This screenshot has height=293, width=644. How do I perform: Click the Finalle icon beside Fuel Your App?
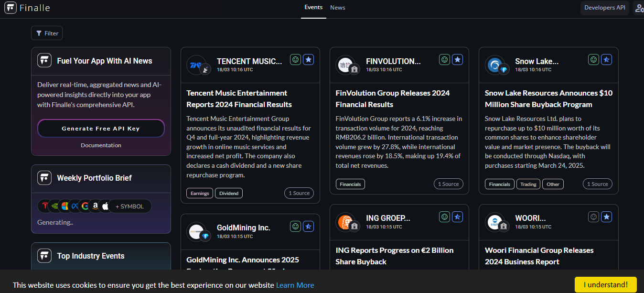44,60
